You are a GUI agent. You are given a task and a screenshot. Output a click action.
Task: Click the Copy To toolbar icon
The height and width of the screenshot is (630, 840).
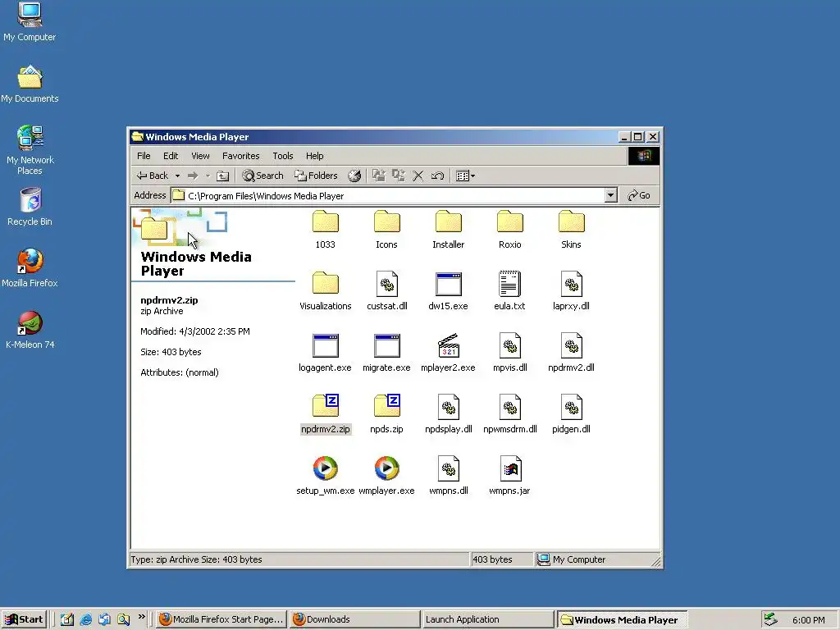tap(399, 176)
